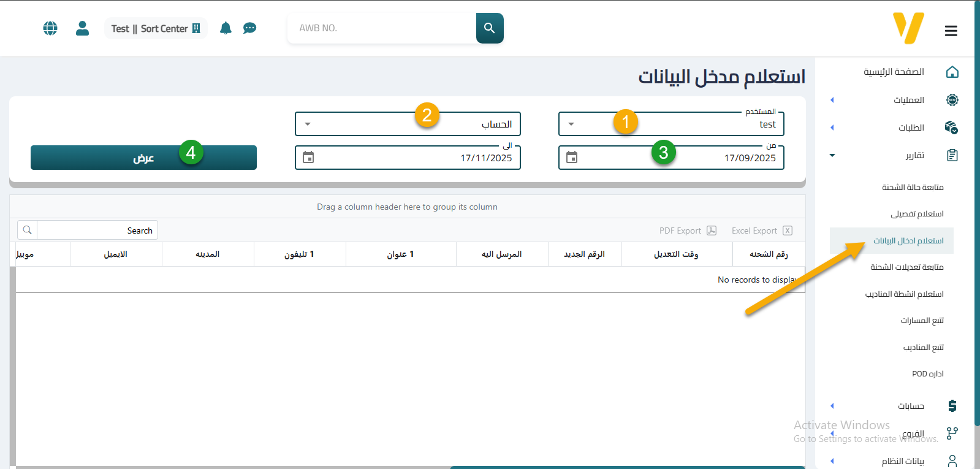Collapse the تقارير reports section
Screen dimensions: 980x469
click(832, 156)
